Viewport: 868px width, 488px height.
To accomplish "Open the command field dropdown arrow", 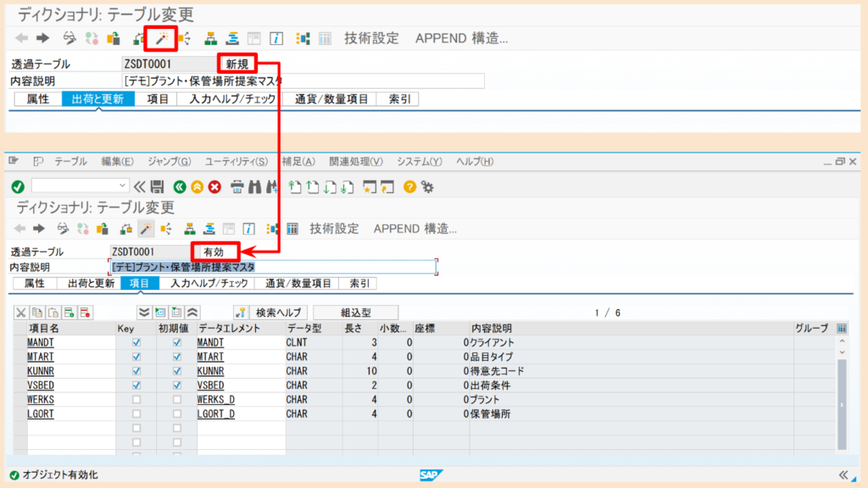I will point(120,184).
